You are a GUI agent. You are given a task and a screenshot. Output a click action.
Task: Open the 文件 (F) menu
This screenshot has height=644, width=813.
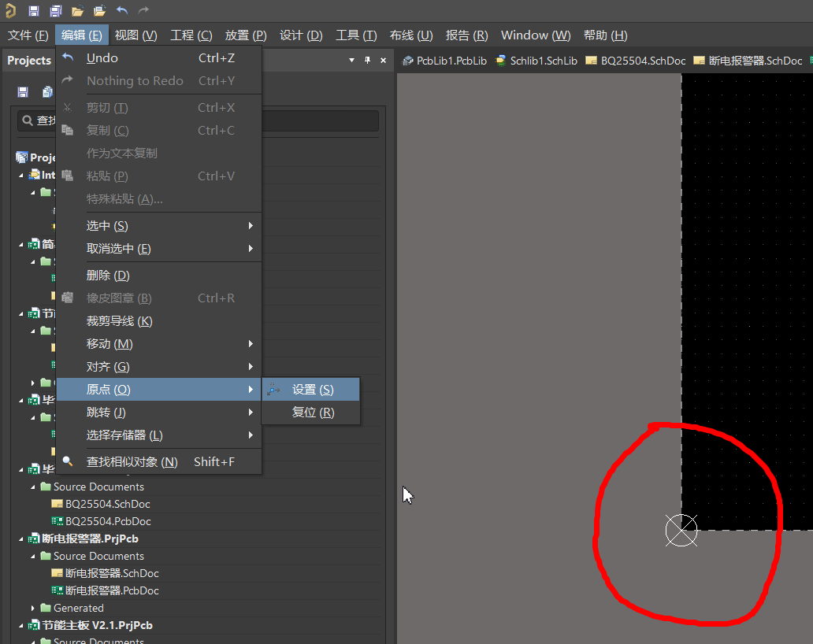(x=28, y=35)
